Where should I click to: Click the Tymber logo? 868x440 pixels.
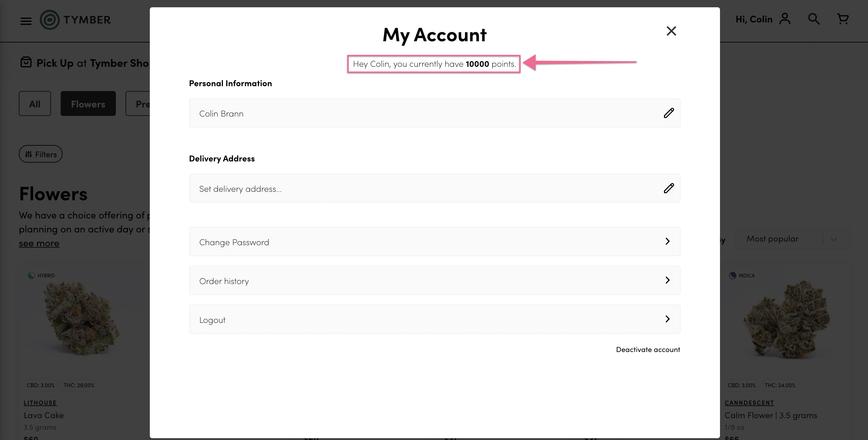[75, 20]
